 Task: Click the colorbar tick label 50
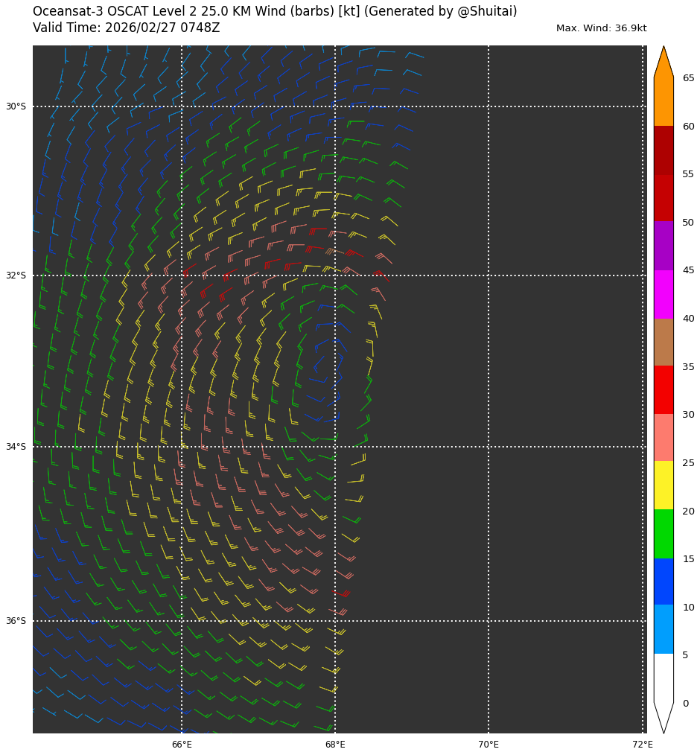coord(688,223)
